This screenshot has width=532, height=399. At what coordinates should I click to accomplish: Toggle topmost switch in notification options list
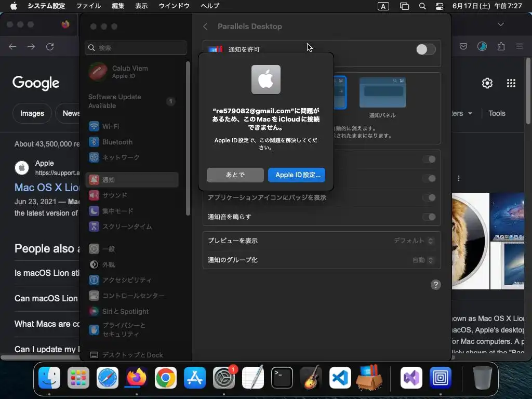[x=429, y=159]
